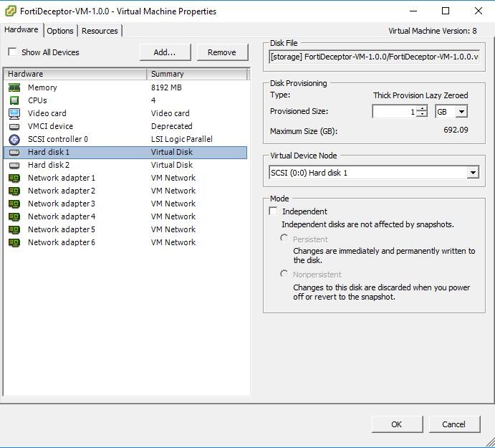Viewport: 495px width, 448px height.
Task: Increase provisioned size with up arrow
Action: (422, 108)
